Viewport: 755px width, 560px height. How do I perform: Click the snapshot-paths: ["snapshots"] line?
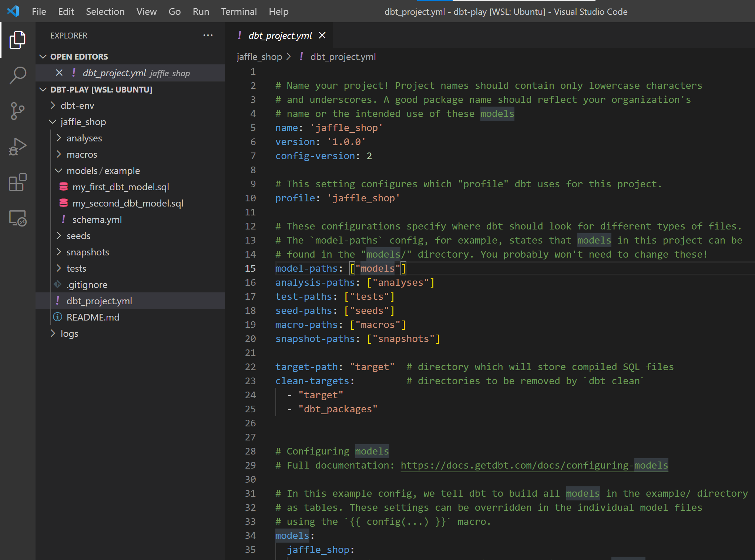[x=358, y=339]
